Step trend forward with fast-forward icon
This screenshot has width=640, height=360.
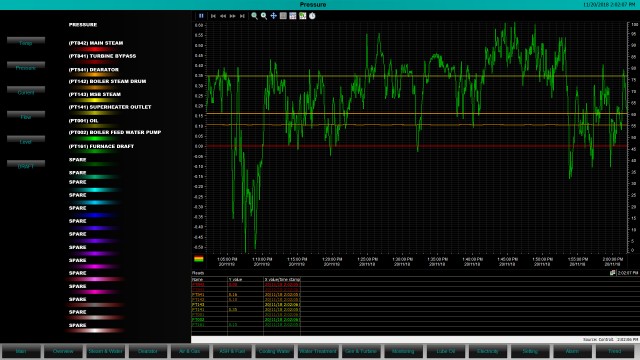233,16
